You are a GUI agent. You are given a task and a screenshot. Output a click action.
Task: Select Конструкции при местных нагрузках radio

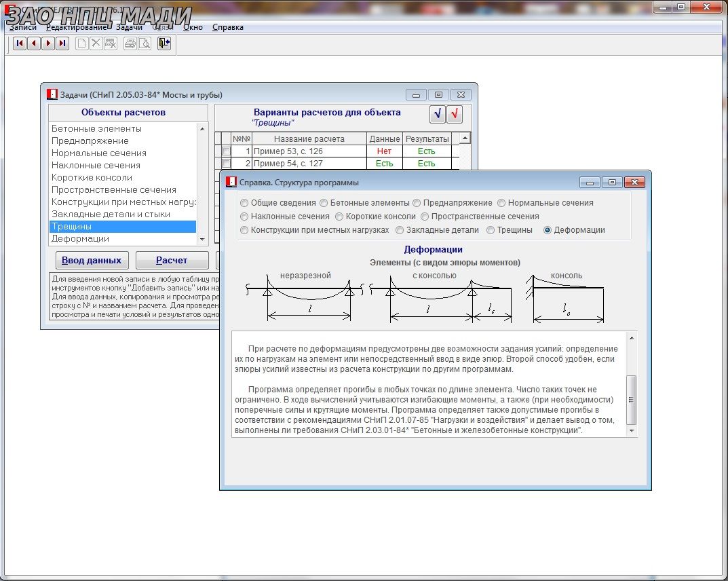244,230
